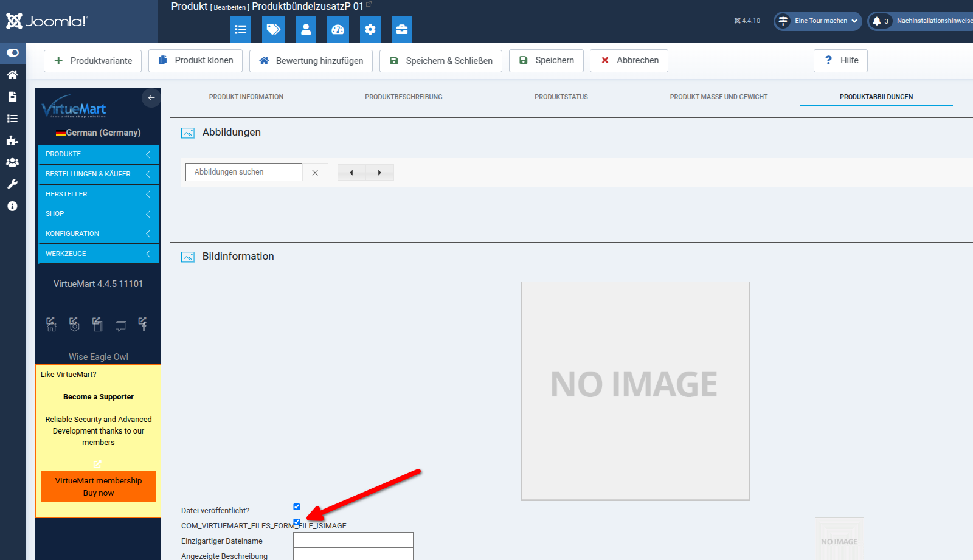Toggle the FILE_ISIMAGE checkbox
Viewport: 973px width, 560px height.
(297, 522)
